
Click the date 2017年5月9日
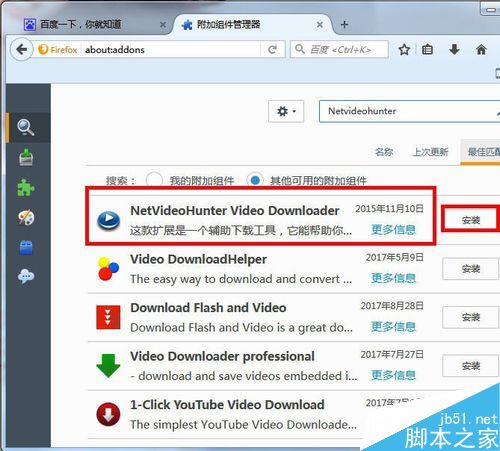coord(395,257)
